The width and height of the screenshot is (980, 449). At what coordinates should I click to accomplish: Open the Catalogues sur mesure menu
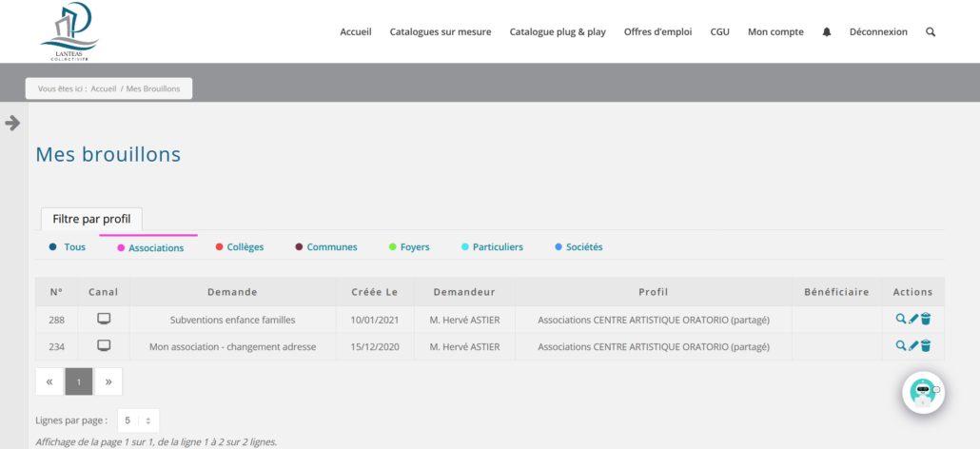click(441, 31)
